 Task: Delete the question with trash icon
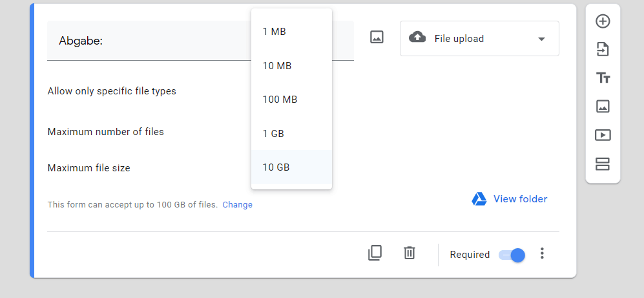(x=409, y=253)
